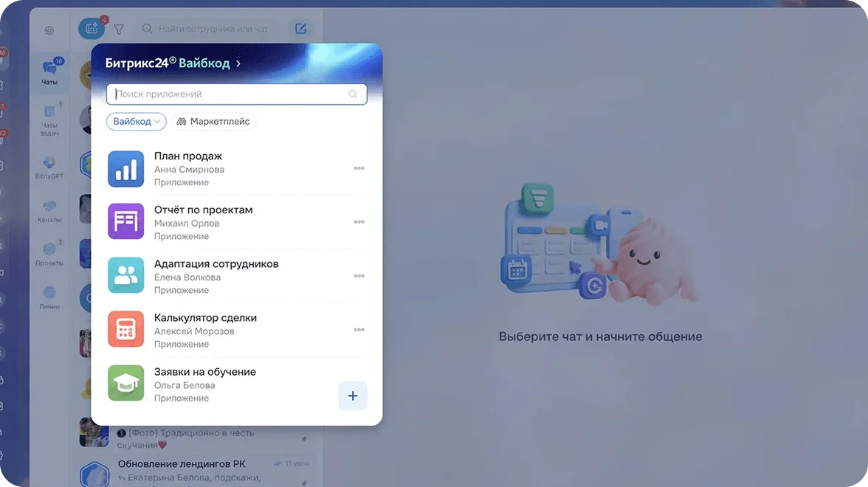Open more options for Адаптация сотрудников
This screenshot has height=487, width=868.
(359, 276)
